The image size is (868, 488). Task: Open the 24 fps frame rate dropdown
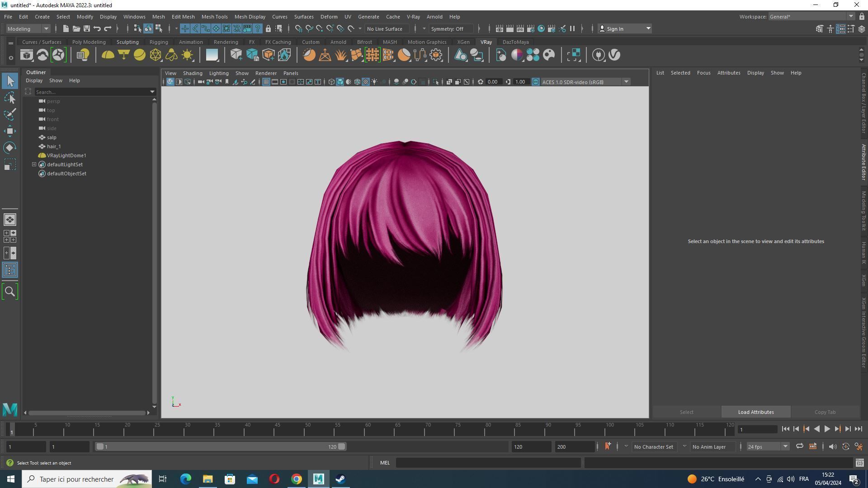tap(768, 446)
